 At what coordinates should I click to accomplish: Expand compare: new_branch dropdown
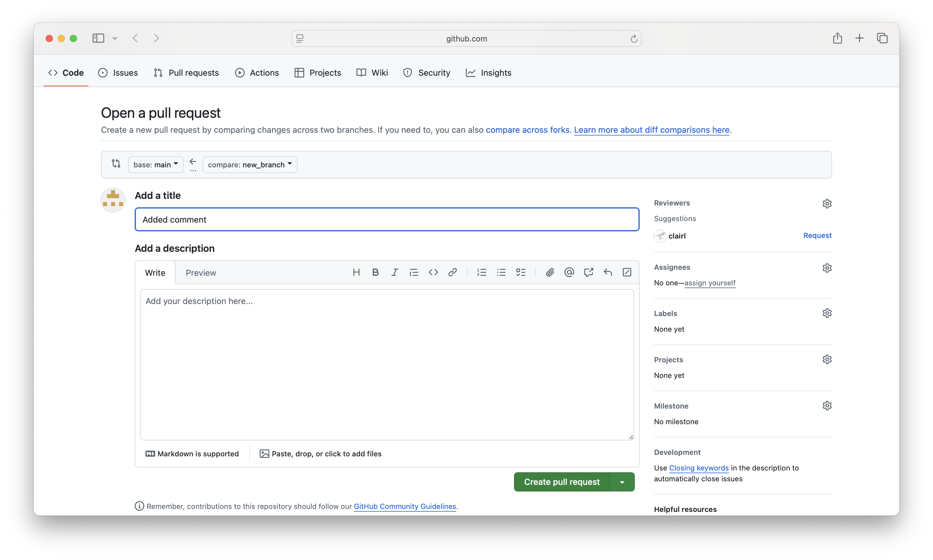[x=250, y=165]
